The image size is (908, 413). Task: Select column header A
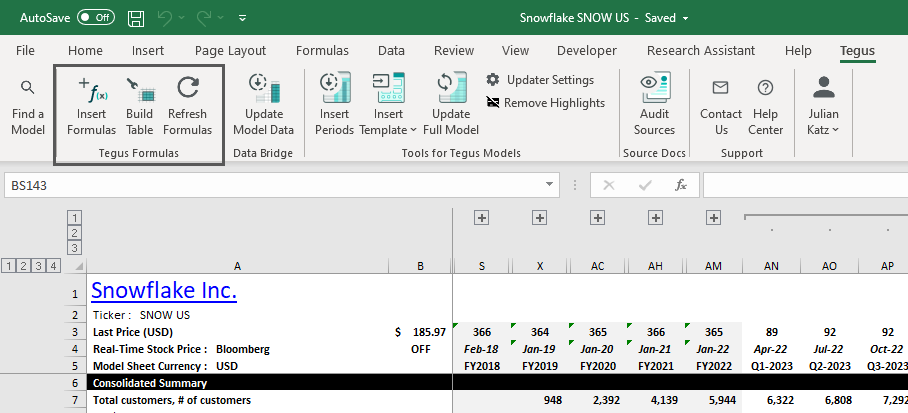[237, 266]
